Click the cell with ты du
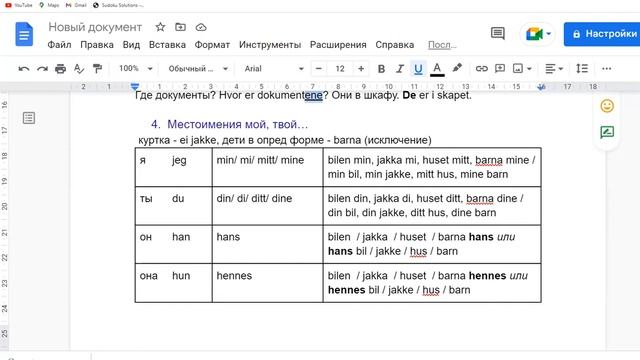 coord(173,206)
